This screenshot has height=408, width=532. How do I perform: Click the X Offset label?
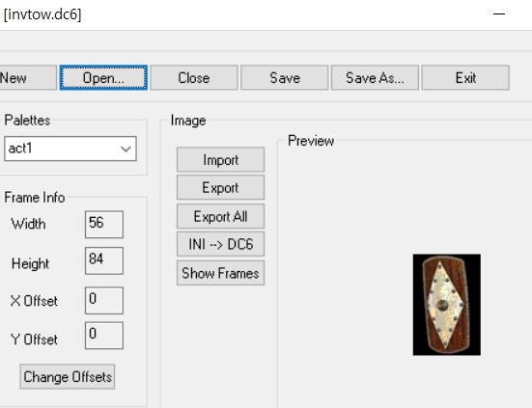pos(34,301)
